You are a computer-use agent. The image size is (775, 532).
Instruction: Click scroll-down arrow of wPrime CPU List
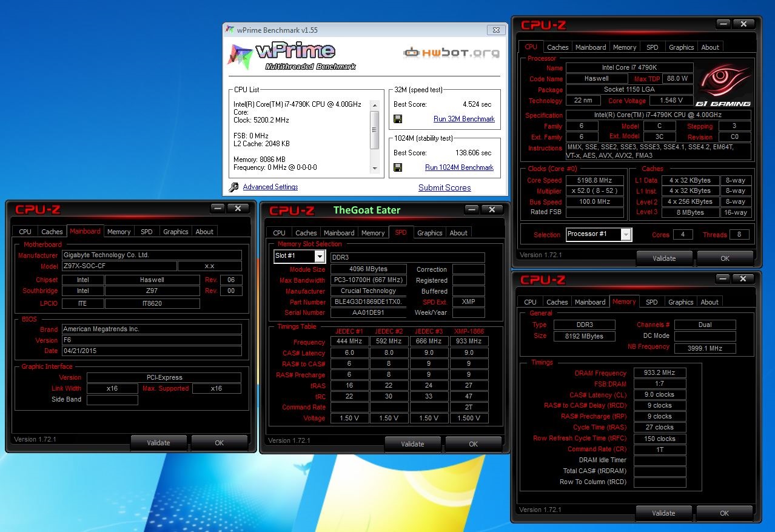(x=374, y=168)
